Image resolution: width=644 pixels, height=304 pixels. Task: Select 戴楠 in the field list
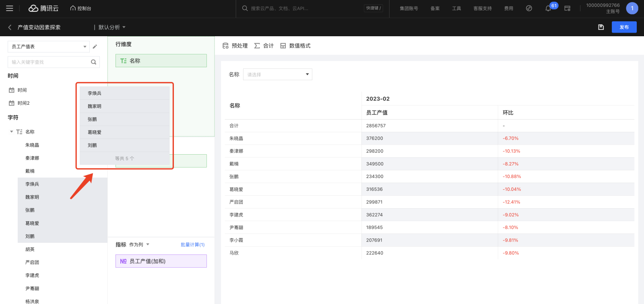(30, 171)
